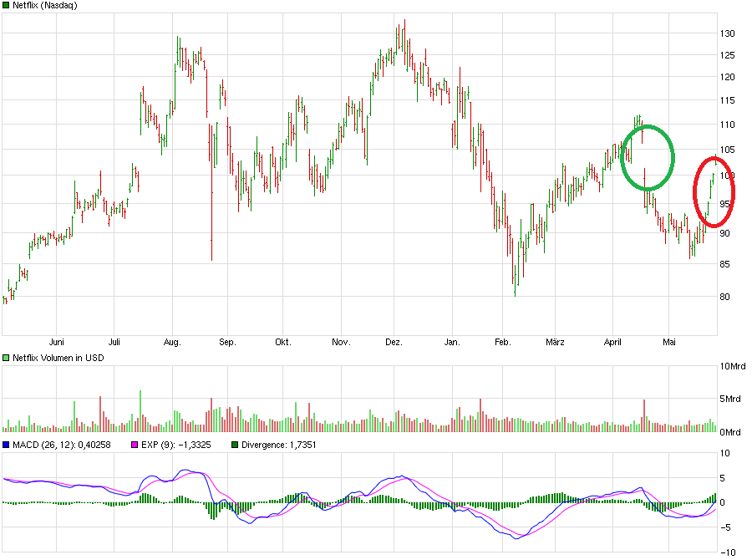The width and height of the screenshot is (752, 560).
Task: Click the 10Mrd volume axis label
Action: [x=732, y=365]
